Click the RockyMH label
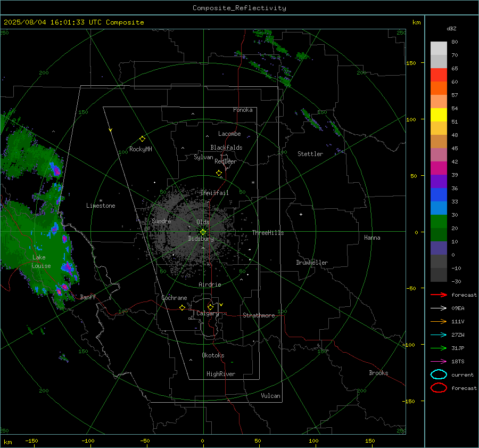479x448 pixels. [141, 149]
